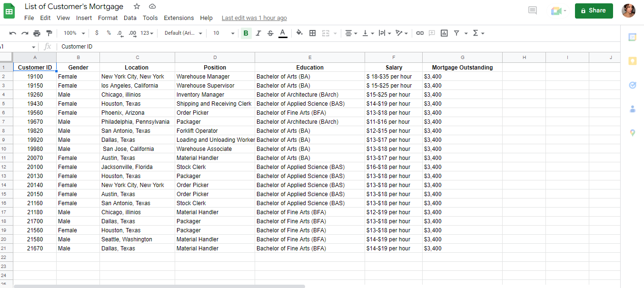Open the more number formats 123 dropdown
This screenshot has height=288, width=644.
coord(147,33)
